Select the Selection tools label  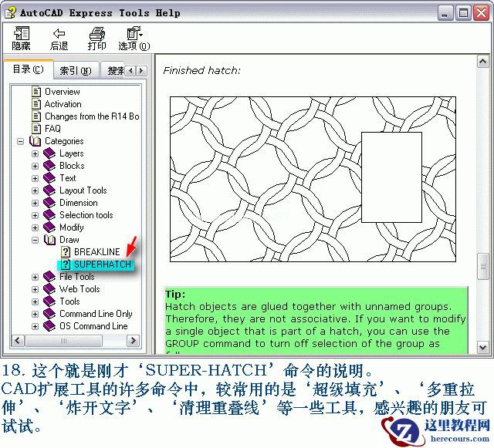click(x=86, y=215)
